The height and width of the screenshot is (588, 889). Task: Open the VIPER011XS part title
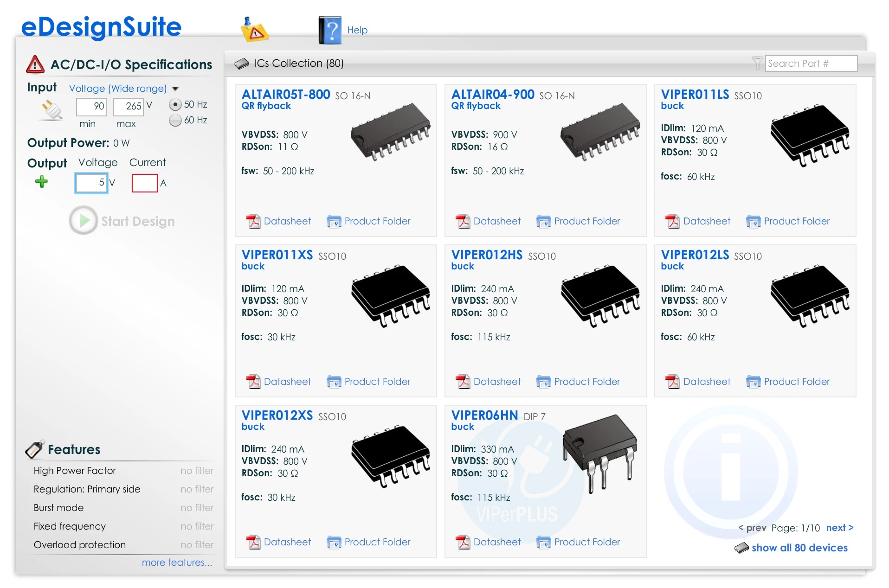(277, 255)
